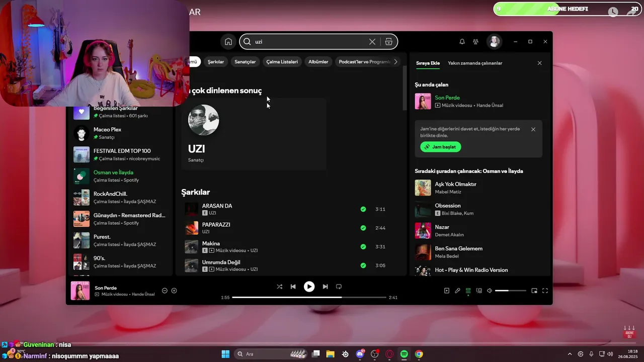
Task: Select the Çalma Listeleri filter chip
Action: (x=282, y=62)
